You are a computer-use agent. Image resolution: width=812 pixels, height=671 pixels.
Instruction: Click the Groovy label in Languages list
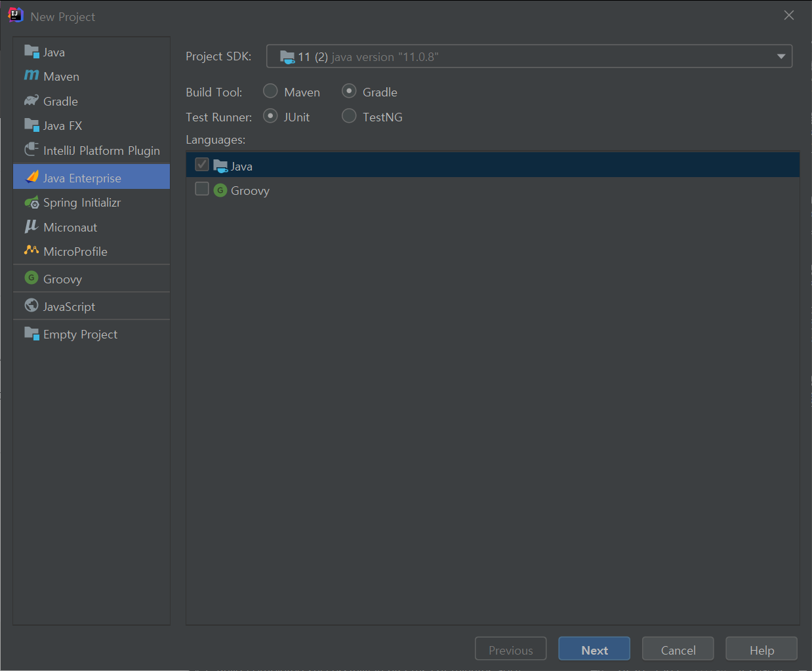coord(250,191)
